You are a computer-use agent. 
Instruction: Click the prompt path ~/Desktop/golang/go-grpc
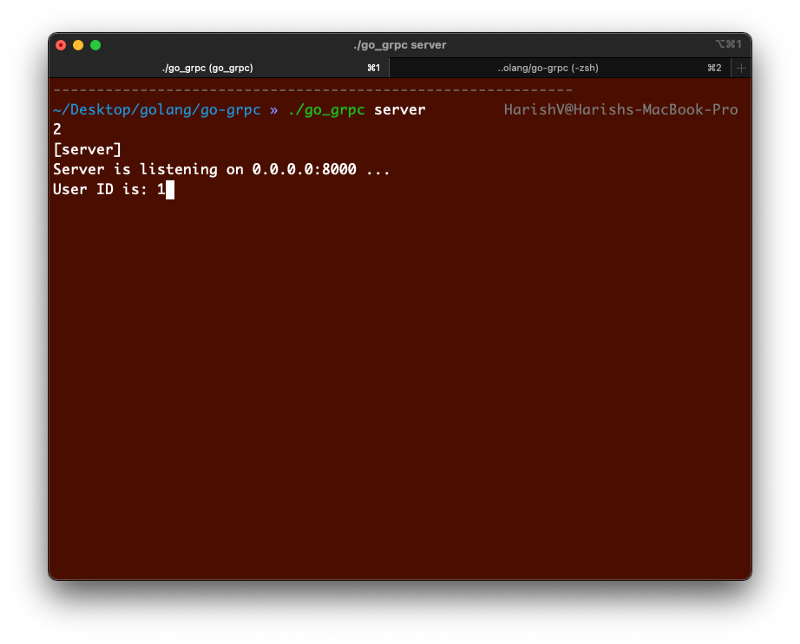pyautogui.click(x=157, y=110)
